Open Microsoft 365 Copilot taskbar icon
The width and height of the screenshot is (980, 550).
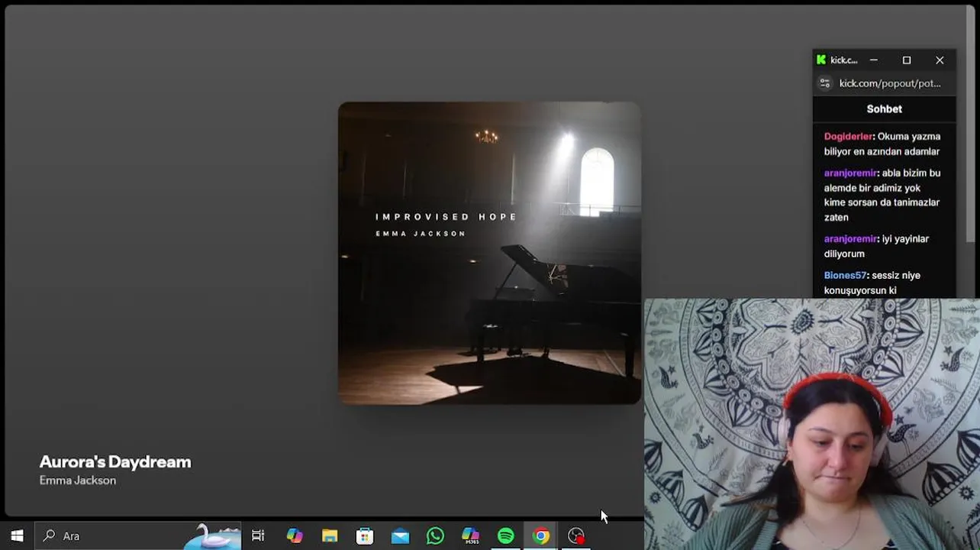pyautogui.click(x=470, y=536)
